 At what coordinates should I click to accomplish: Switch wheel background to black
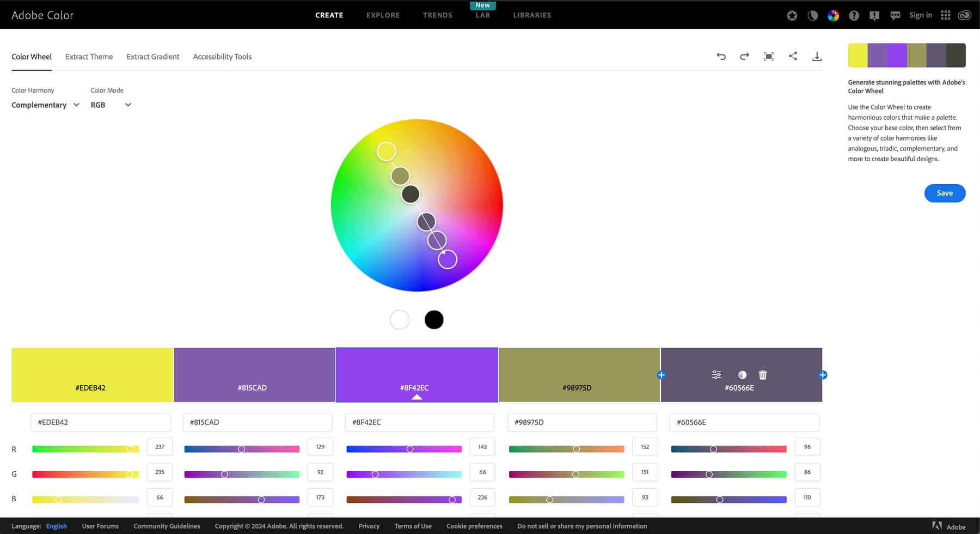click(x=434, y=319)
